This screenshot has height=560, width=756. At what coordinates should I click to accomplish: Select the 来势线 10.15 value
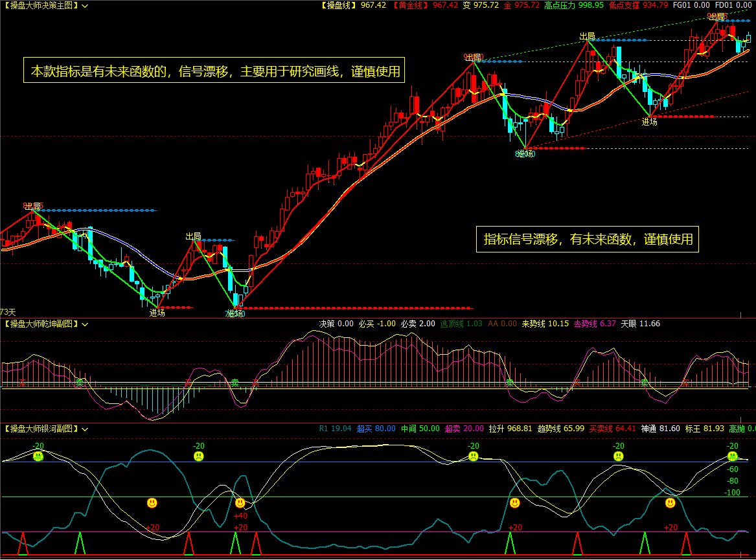coord(545,324)
